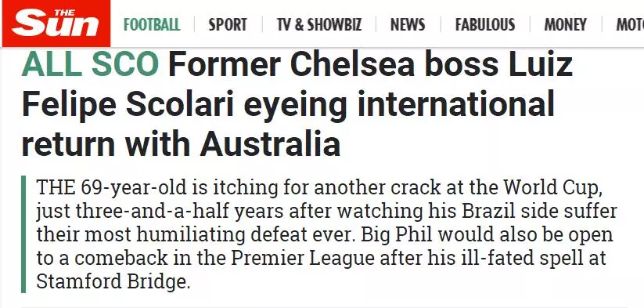Click the headline about Luiz Felipe Scolari
The width and height of the screenshot is (644, 308).
297,104
